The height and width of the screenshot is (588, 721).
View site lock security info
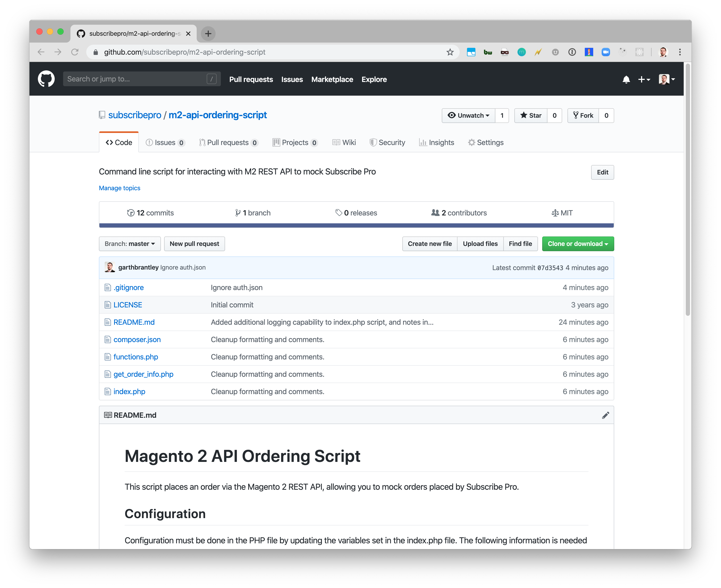96,52
